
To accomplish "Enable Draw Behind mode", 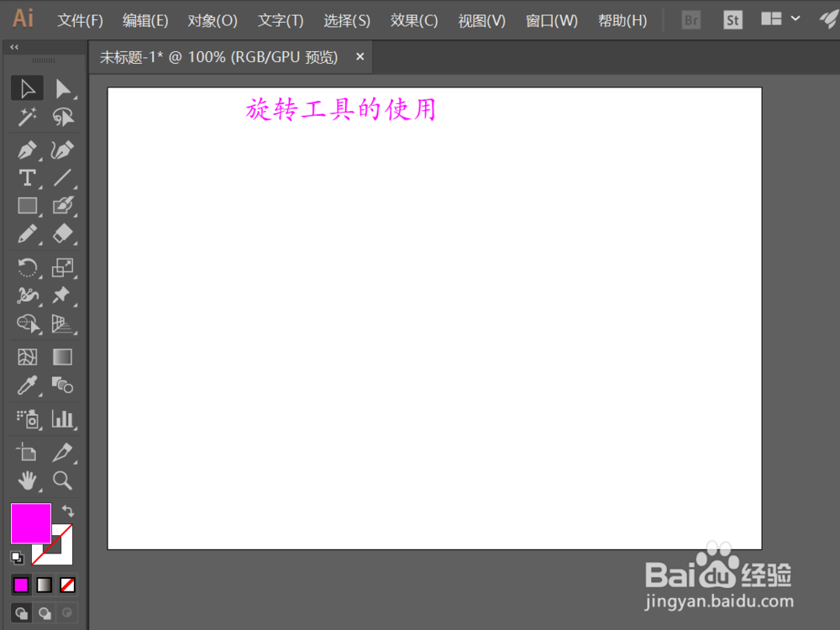I will coord(45,613).
